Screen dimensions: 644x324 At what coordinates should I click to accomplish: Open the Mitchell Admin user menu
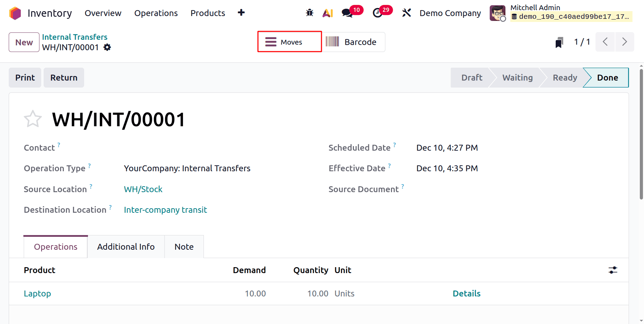click(535, 7)
